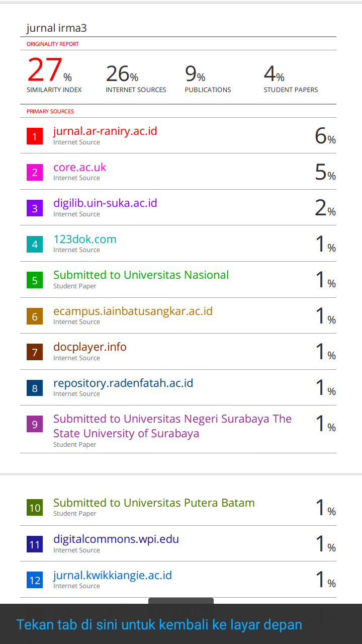
Task: Open the core.ac.uk source link
Action: [80, 167]
